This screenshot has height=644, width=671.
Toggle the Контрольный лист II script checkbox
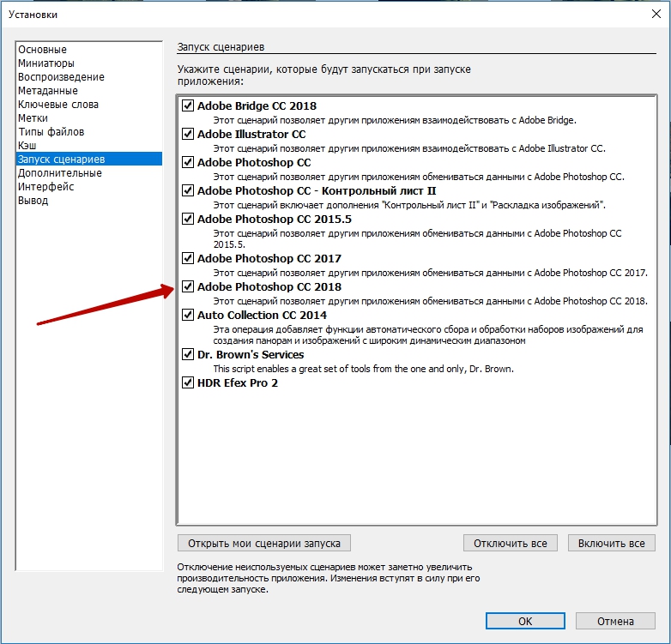[188, 190]
